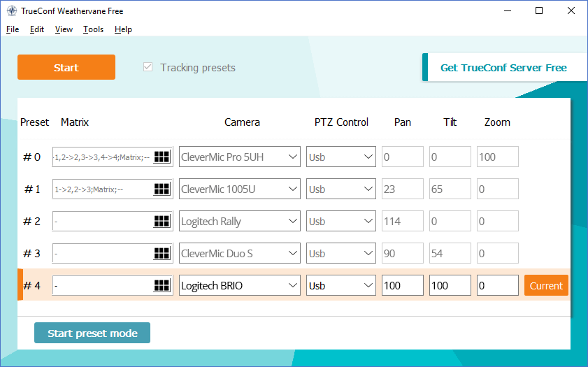Open matrix grid editor for preset #4

pos(162,286)
